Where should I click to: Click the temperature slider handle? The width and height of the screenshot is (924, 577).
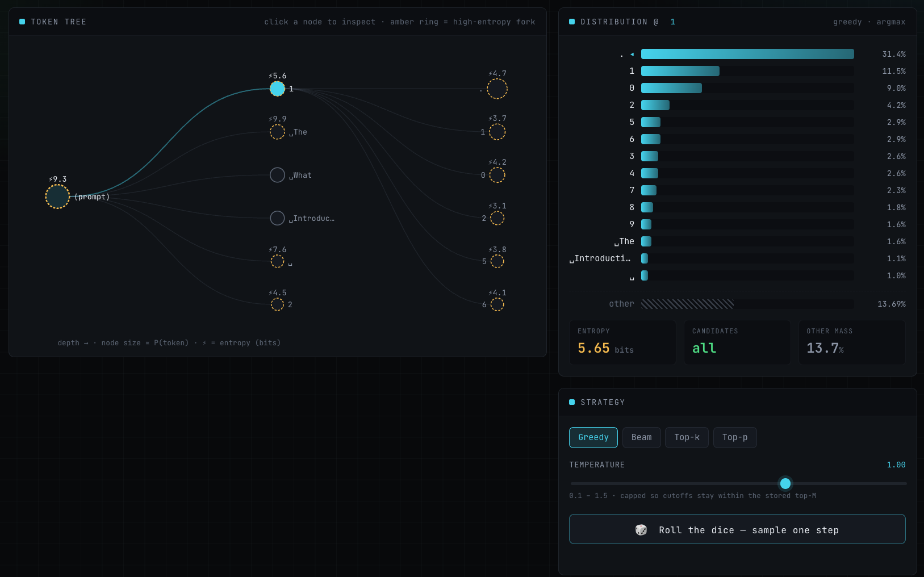785,483
